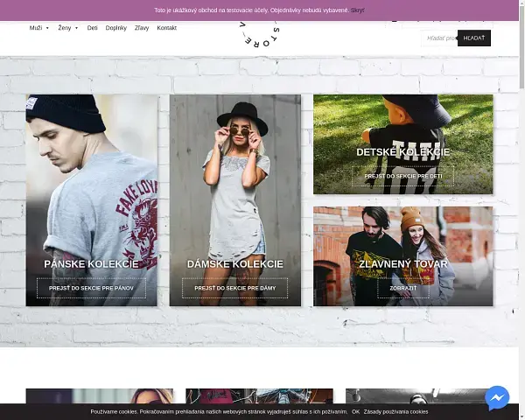Screen dimensions: 525x420
Task: Click Prejsť do sekcie pre deti
Action: pyautogui.click(x=402, y=176)
